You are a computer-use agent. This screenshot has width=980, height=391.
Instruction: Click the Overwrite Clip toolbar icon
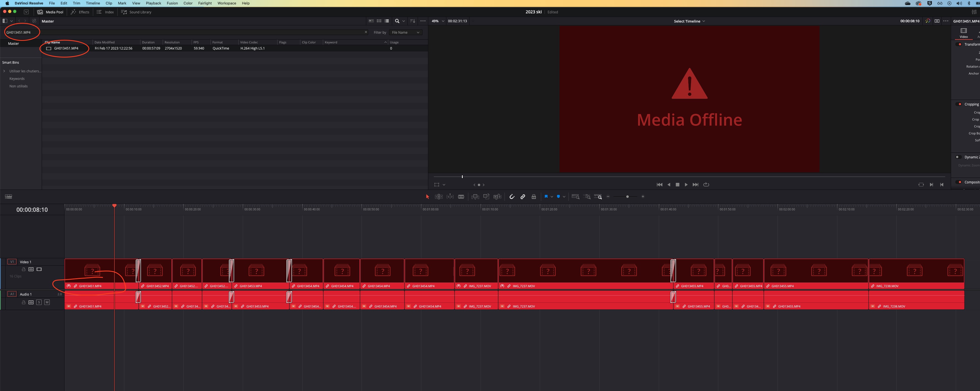tap(486, 196)
